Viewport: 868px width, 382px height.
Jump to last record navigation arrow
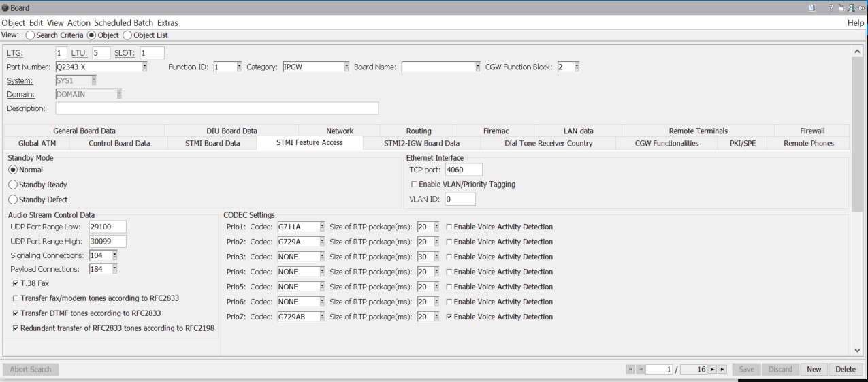coord(722,369)
